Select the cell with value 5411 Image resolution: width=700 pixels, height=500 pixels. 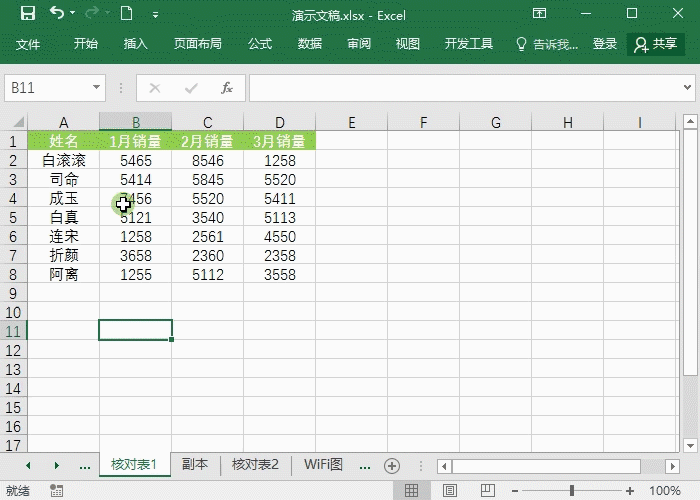click(x=279, y=198)
